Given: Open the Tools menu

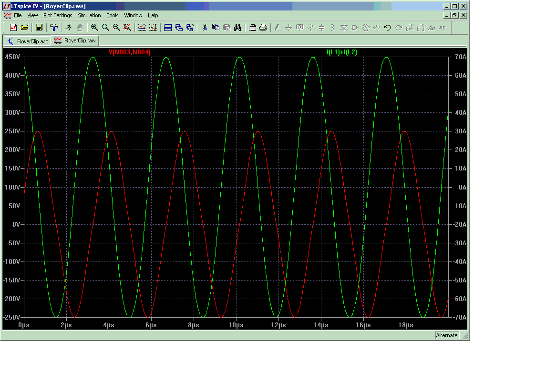Looking at the screenshot, I should tap(112, 15).
